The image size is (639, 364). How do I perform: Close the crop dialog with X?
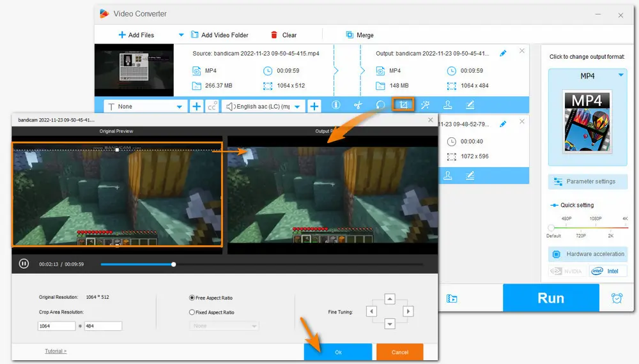tap(430, 119)
